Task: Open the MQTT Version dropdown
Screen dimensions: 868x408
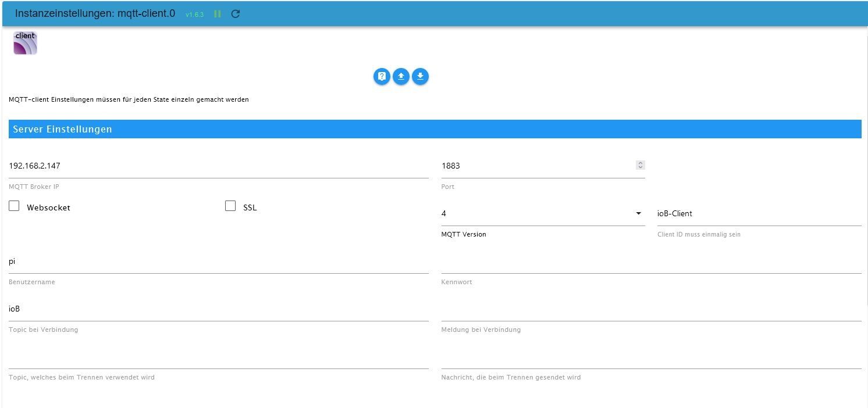Action: tap(543, 214)
